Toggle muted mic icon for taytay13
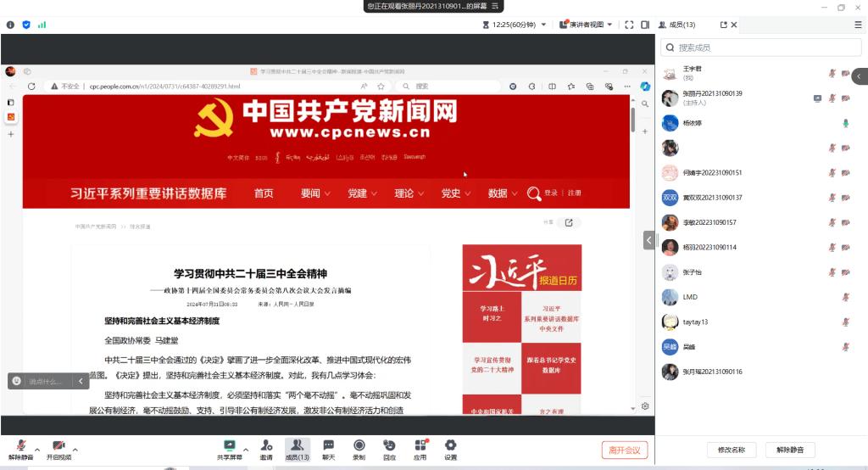868x470 pixels. click(845, 322)
